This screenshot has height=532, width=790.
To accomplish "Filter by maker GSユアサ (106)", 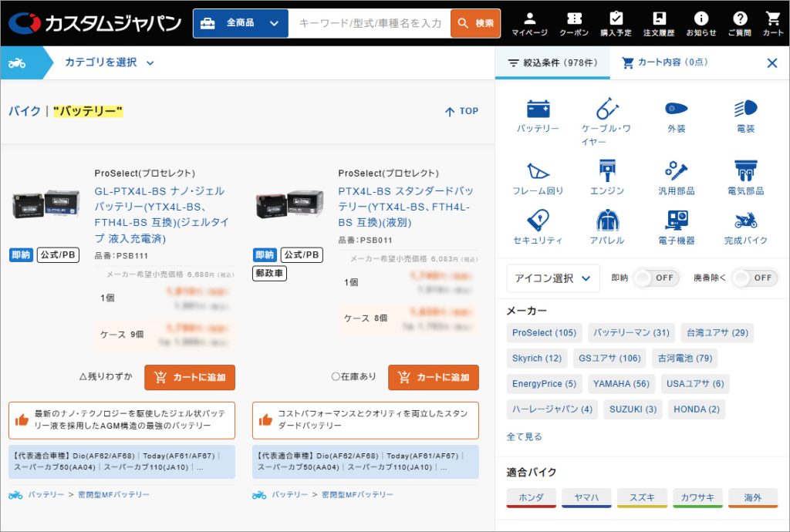I will [609, 359].
